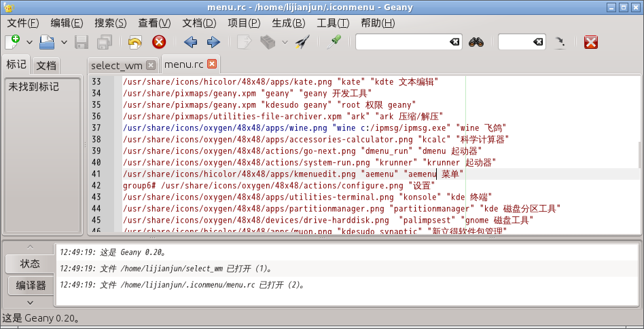Image resolution: width=644 pixels, height=329 pixels.
Task: Click the Revert/reload file icon
Action: tap(135, 42)
